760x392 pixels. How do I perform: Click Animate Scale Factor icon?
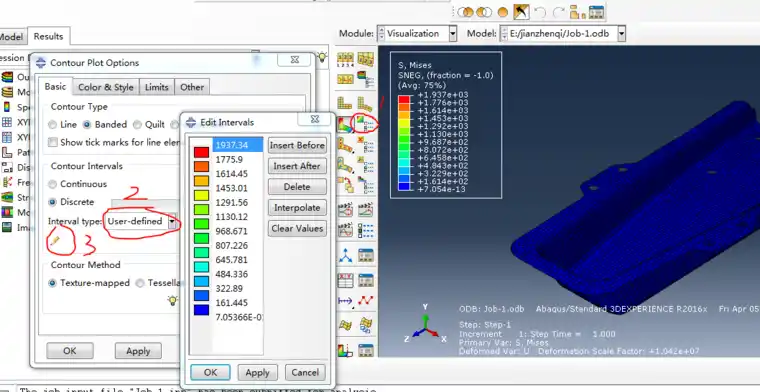click(x=345, y=210)
